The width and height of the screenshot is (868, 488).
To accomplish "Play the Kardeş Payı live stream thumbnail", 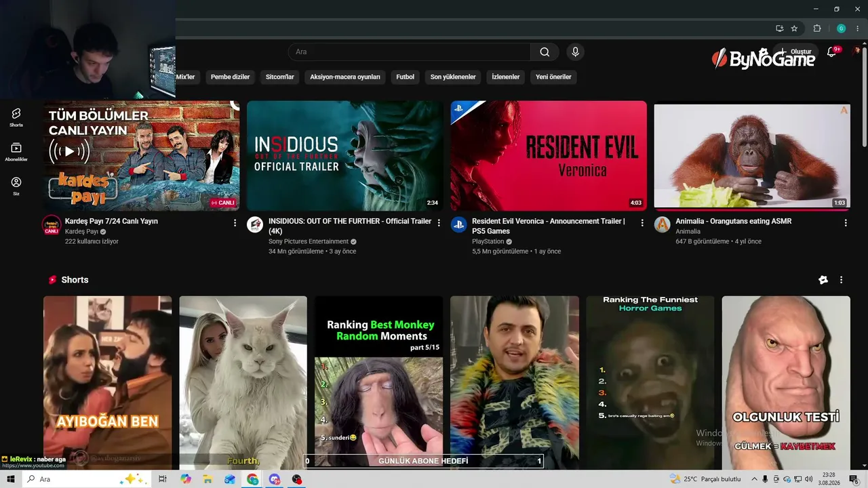I will tap(142, 156).
